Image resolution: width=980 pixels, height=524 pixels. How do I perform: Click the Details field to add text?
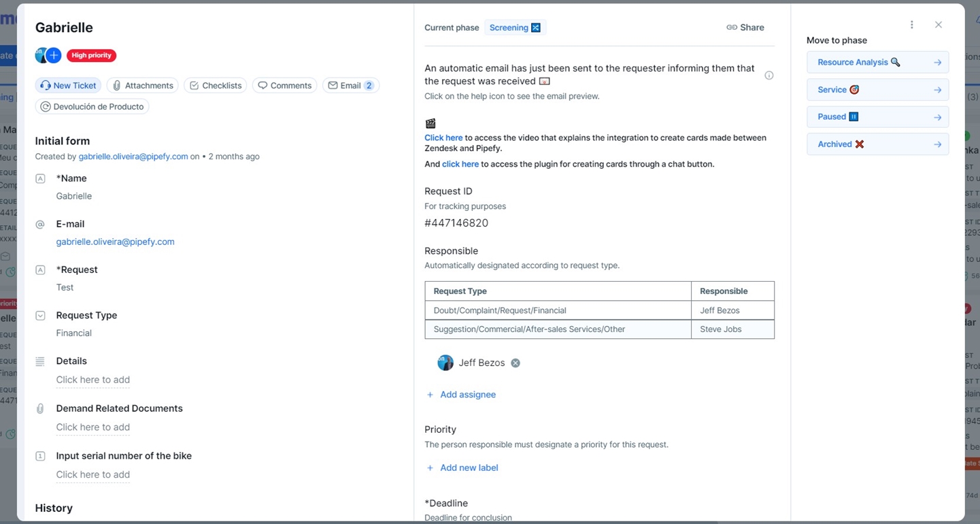tap(92, 380)
